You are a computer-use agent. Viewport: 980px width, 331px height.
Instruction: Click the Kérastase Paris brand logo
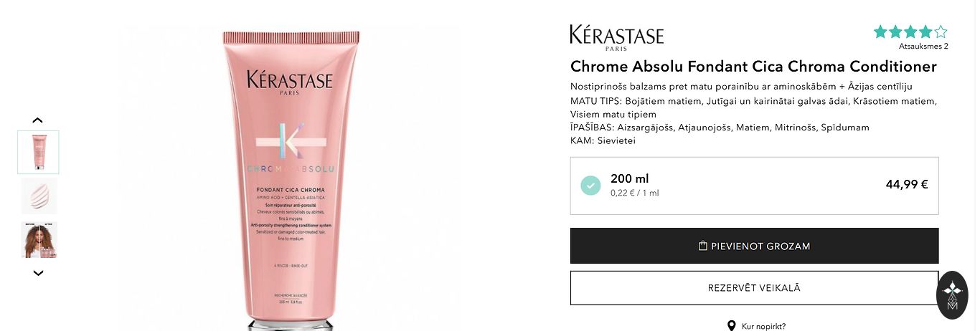pyautogui.click(x=616, y=37)
